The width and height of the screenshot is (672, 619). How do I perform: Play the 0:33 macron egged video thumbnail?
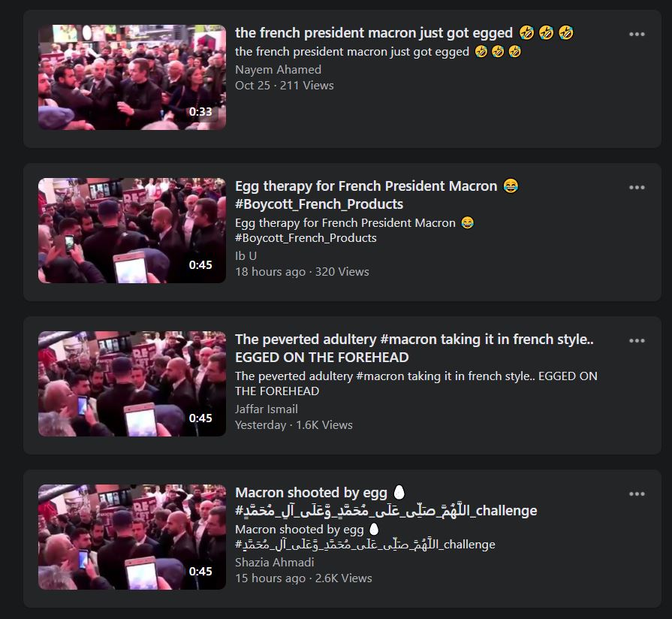pyautogui.click(x=132, y=77)
